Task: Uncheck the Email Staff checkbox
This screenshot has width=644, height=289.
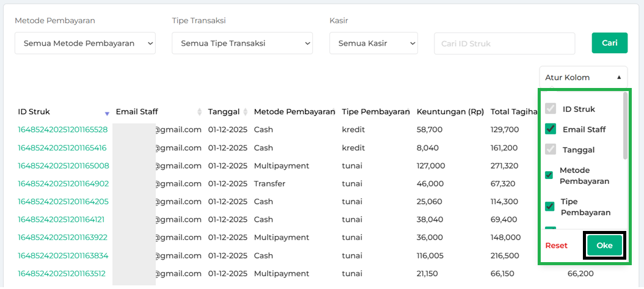Action: point(551,129)
